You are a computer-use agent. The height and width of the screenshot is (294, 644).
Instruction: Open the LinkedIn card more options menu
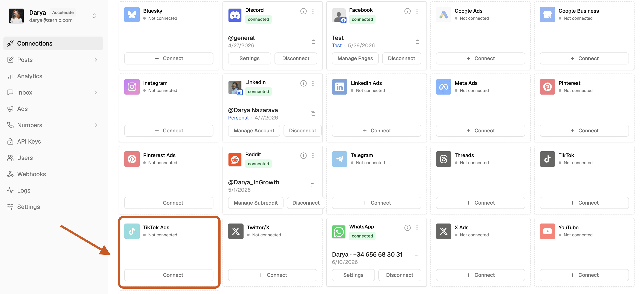tap(313, 84)
